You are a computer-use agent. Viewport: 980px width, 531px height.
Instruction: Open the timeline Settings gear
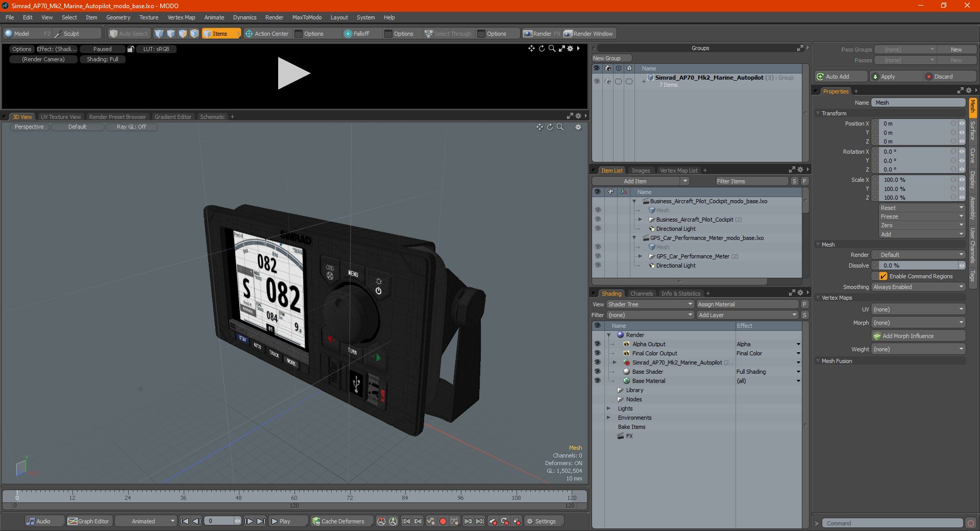[530, 521]
